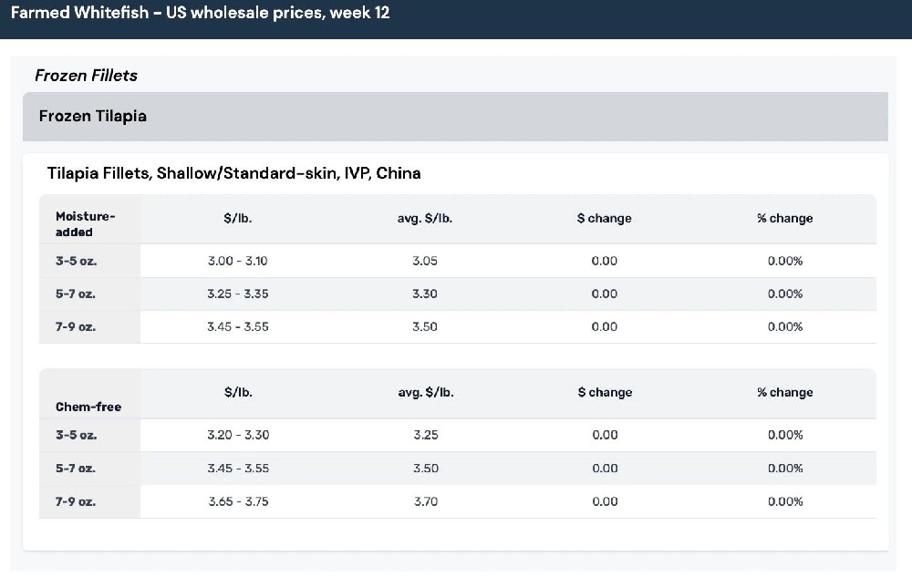This screenshot has width=912, height=588.
Task: Click the 3.70 average price cell
Action: [x=425, y=501]
